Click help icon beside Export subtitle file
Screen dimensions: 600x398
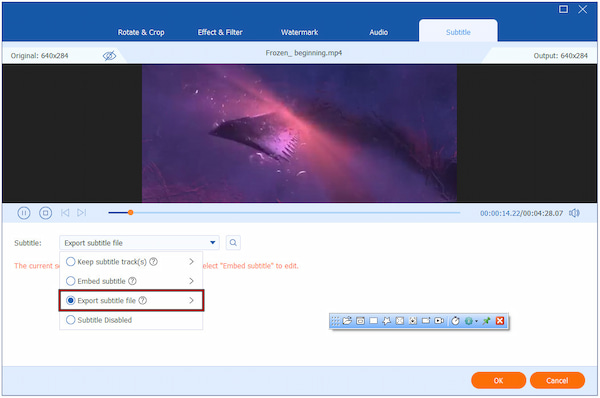tap(142, 300)
